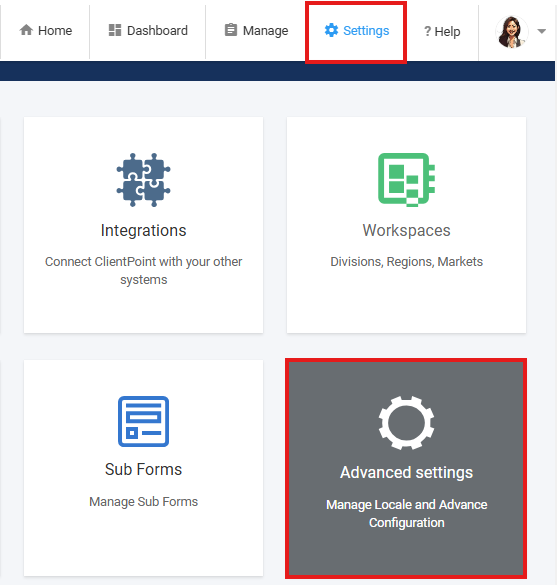The width and height of the screenshot is (557, 585).
Task: Switch to the Dashboard tab label
Action: click(157, 31)
